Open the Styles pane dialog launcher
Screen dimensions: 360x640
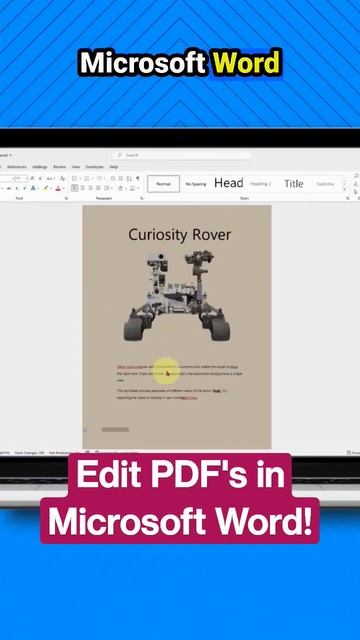[x=348, y=198]
